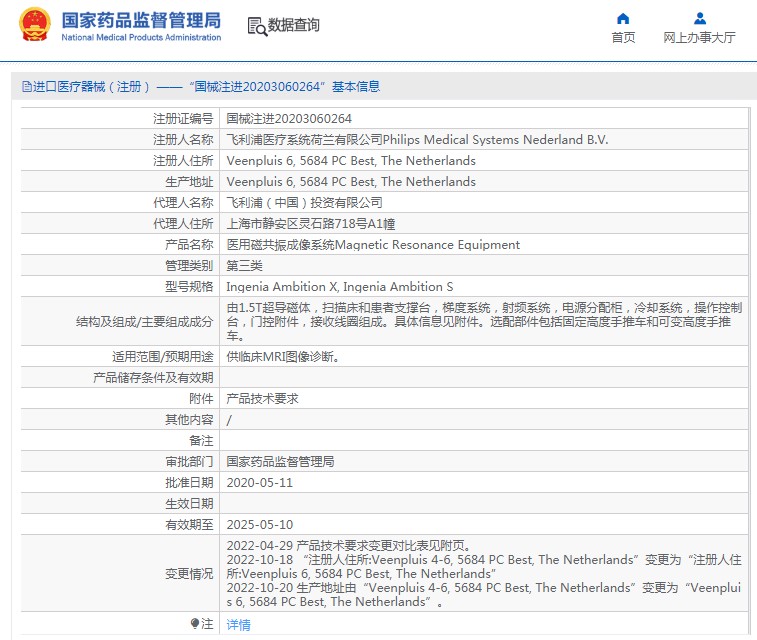Select registration number 国械注进20203060264 value cell
This screenshot has width=757, height=640.
(x=289, y=119)
